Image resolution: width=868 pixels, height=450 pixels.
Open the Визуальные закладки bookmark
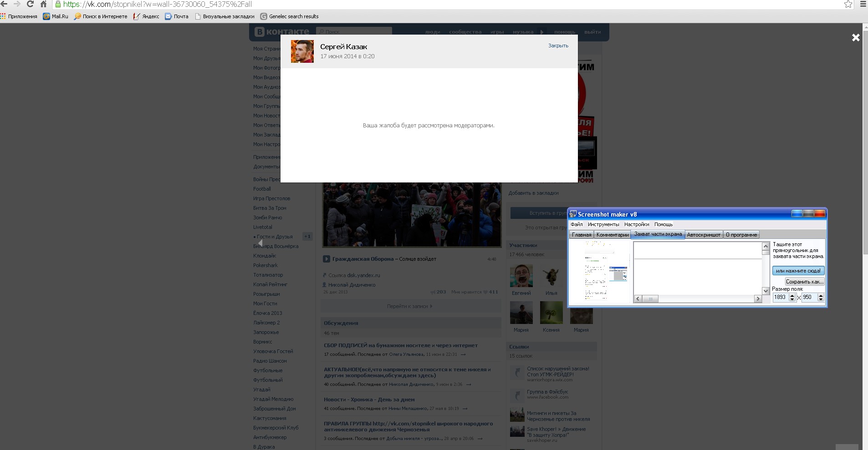coord(225,16)
